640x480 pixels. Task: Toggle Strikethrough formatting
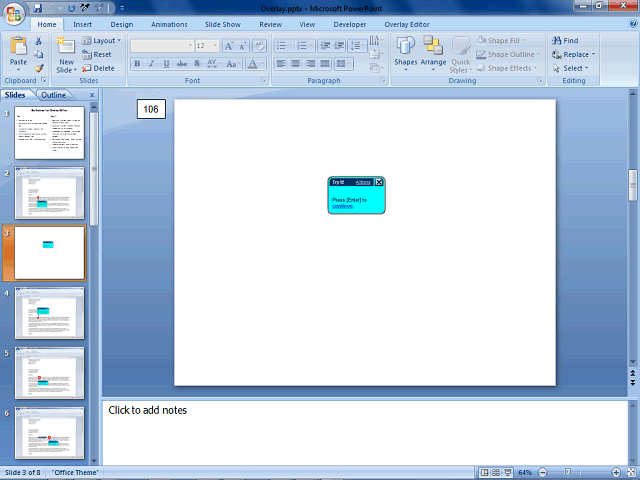[x=182, y=64]
